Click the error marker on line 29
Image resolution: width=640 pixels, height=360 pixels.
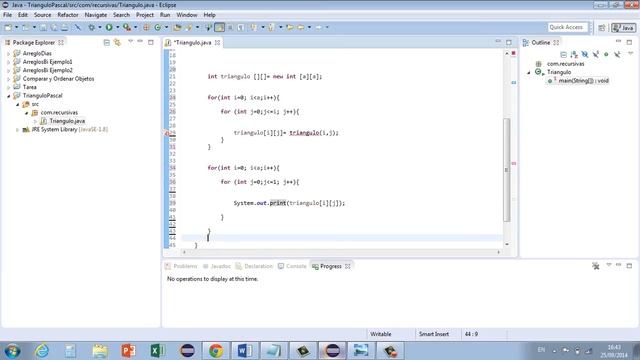pos(167,133)
